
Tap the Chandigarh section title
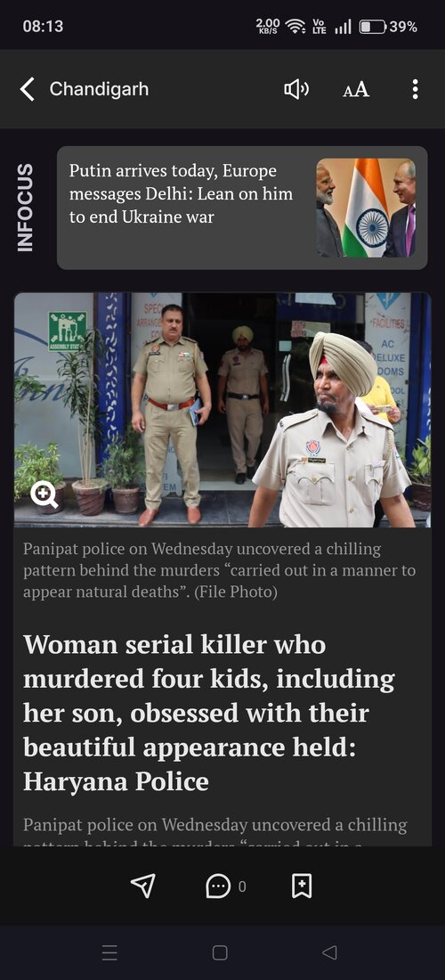tap(100, 89)
